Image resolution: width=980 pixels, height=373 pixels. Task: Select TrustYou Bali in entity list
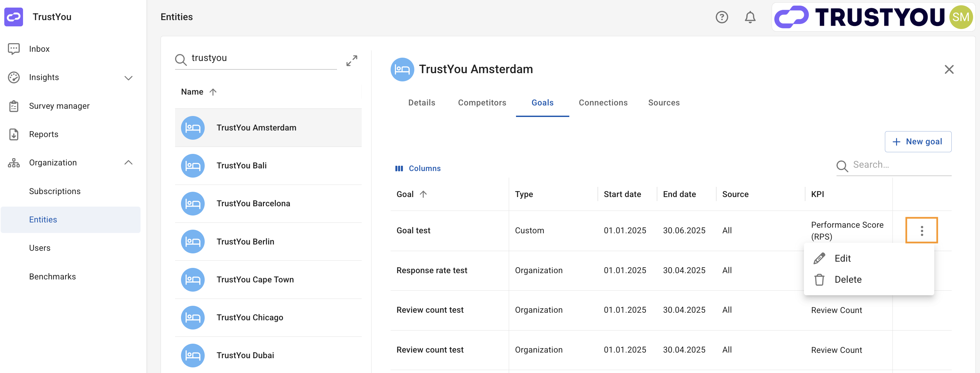point(268,166)
